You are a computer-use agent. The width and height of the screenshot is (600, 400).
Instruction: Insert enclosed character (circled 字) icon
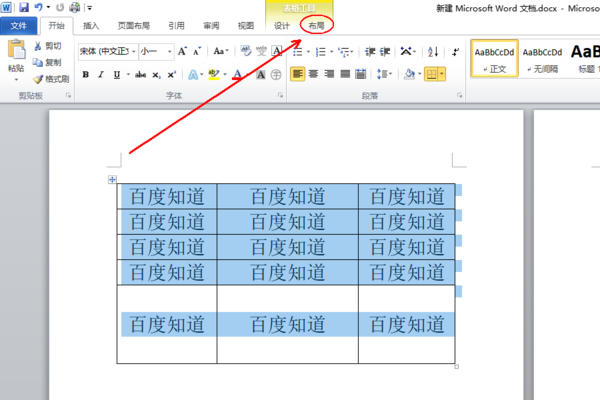coord(276,75)
